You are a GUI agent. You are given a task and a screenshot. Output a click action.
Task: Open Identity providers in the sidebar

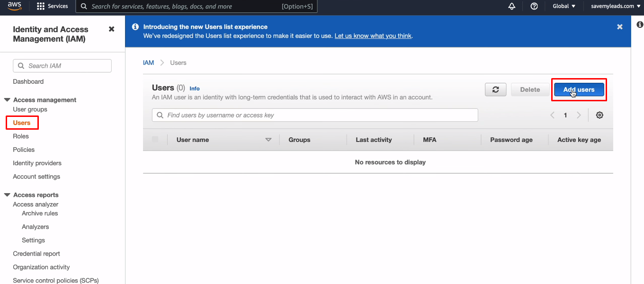click(37, 163)
